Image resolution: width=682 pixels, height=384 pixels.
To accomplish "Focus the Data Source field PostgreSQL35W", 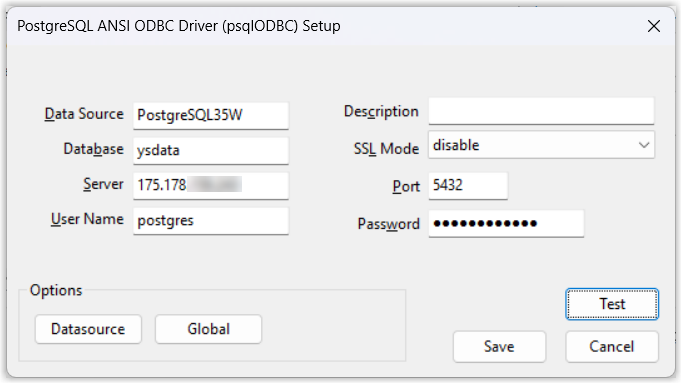I will 211,116.
